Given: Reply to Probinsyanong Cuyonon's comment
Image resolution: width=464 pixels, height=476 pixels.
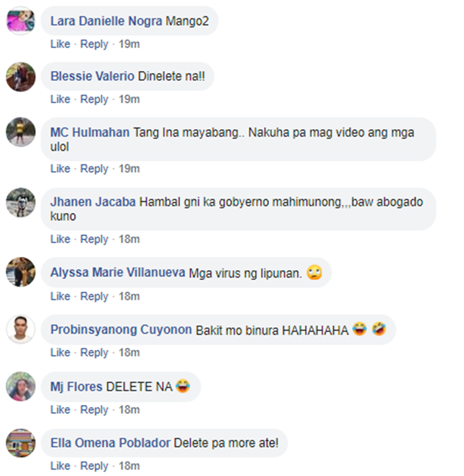Looking at the screenshot, I should click(x=94, y=353).
